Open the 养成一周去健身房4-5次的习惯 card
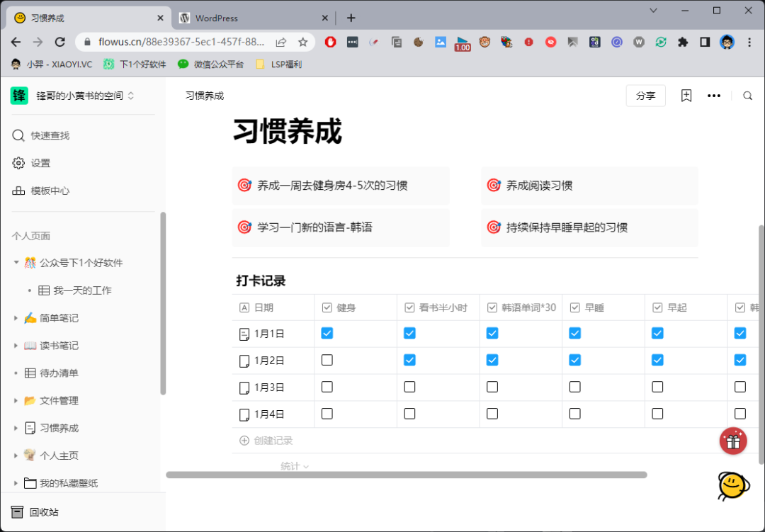 [341, 186]
